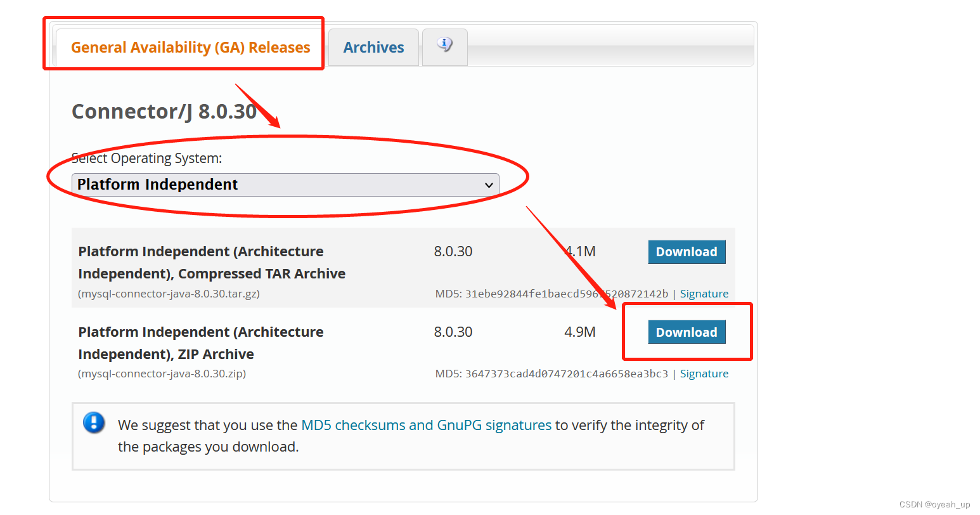The width and height of the screenshot is (980, 515).
Task: Switch to the Archives tab
Action: tap(373, 48)
